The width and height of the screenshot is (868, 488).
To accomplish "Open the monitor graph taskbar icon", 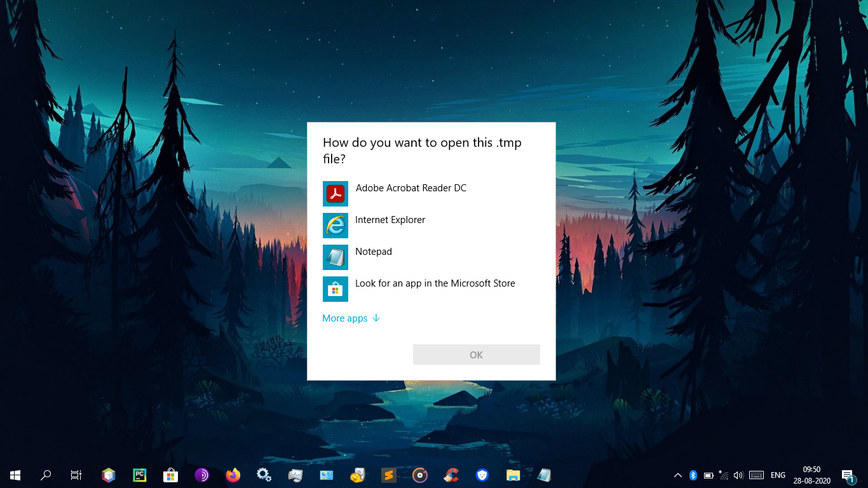I will point(295,475).
